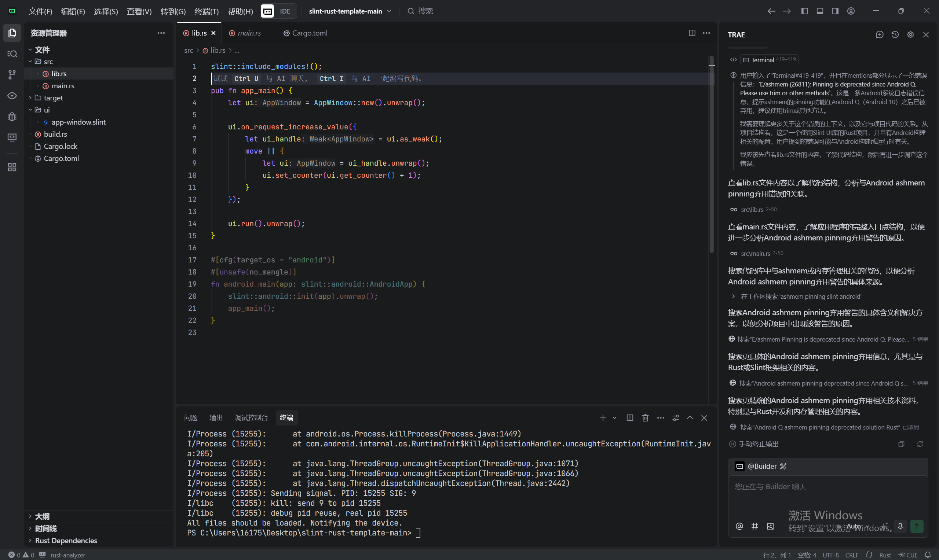Open app-window.slint in the file tree
Image resolution: width=939 pixels, height=560 pixels.
[x=78, y=122]
